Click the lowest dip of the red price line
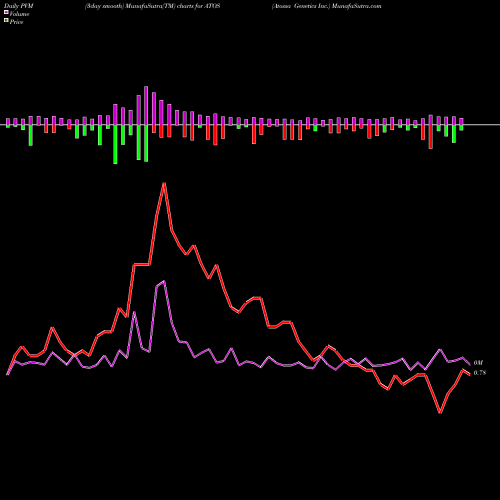This screenshot has height=500, width=500. click(440, 413)
